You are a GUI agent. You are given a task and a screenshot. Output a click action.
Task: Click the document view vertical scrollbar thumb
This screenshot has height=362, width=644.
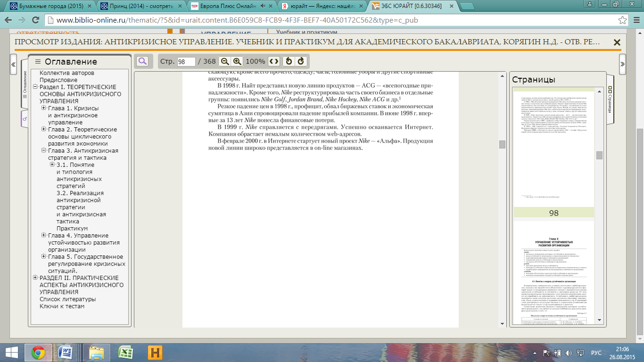[x=502, y=144]
